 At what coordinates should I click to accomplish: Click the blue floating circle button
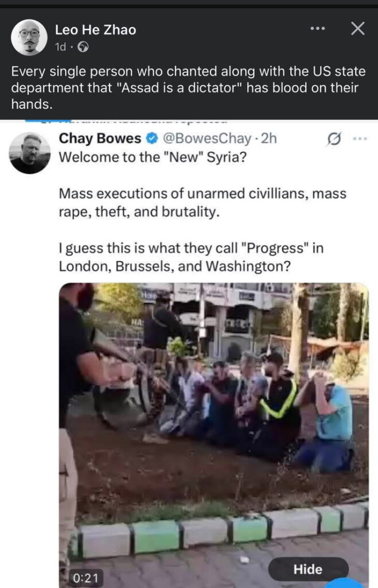click(x=345, y=583)
